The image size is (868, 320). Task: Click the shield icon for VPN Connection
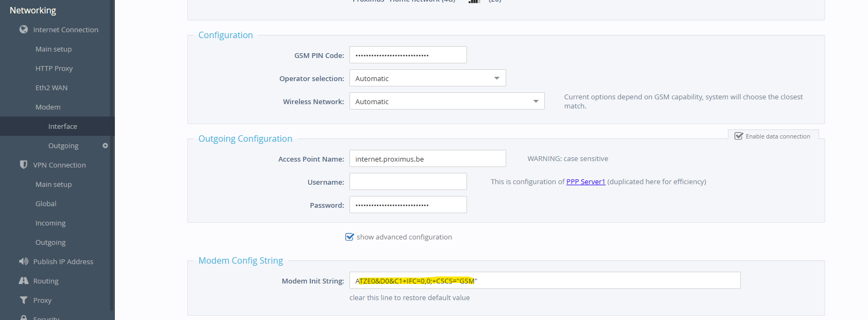click(x=24, y=165)
